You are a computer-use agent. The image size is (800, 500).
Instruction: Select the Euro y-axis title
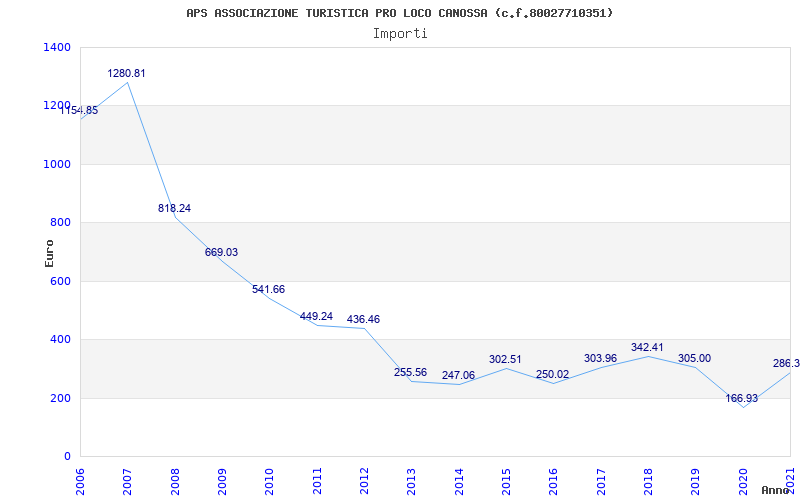pos(49,253)
